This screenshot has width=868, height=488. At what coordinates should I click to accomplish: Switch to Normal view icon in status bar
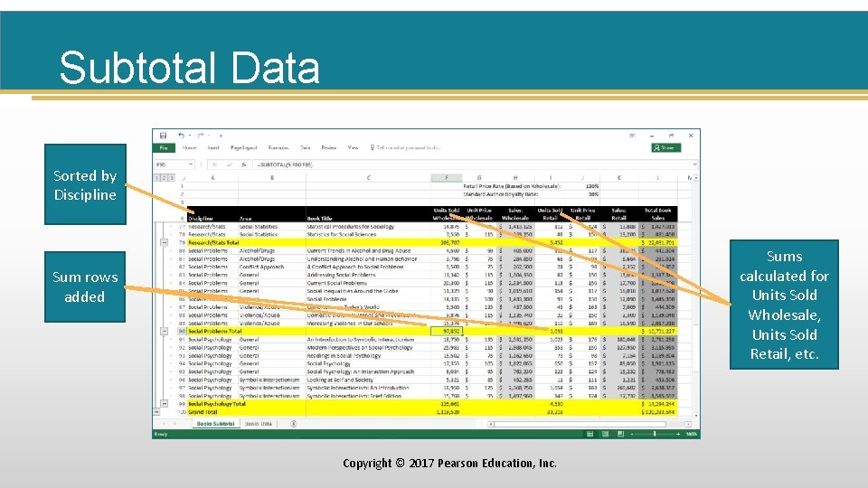click(x=590, y=434)
